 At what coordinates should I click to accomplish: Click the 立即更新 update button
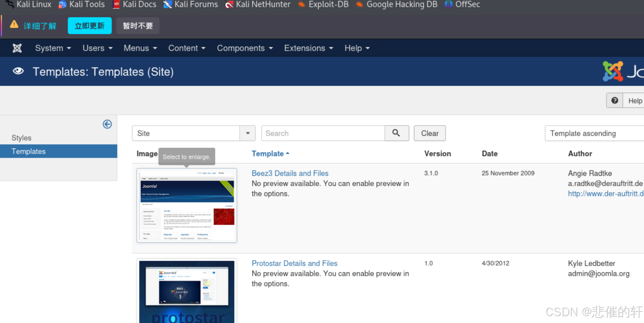point(90,26)
